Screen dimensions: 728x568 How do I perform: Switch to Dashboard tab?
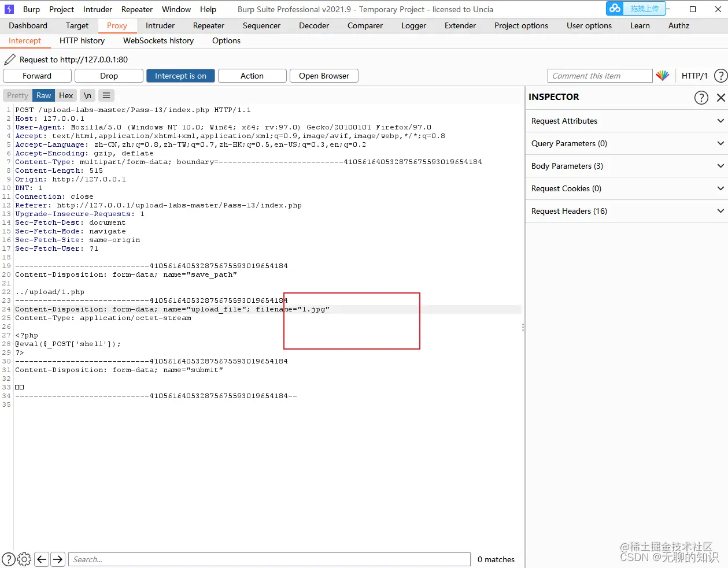28,25
